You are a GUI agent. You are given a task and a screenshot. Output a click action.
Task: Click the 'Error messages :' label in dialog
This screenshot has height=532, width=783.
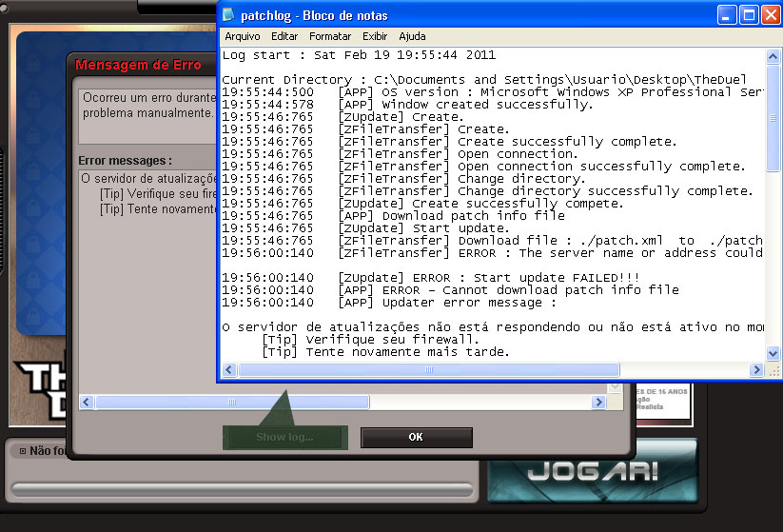(x=125, y=161)
